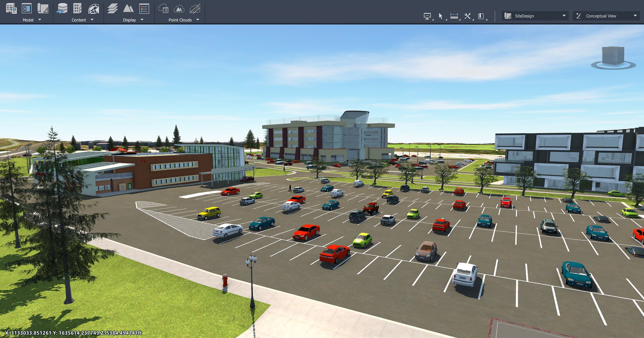Open the Data Sources database icon

point(62,9)
